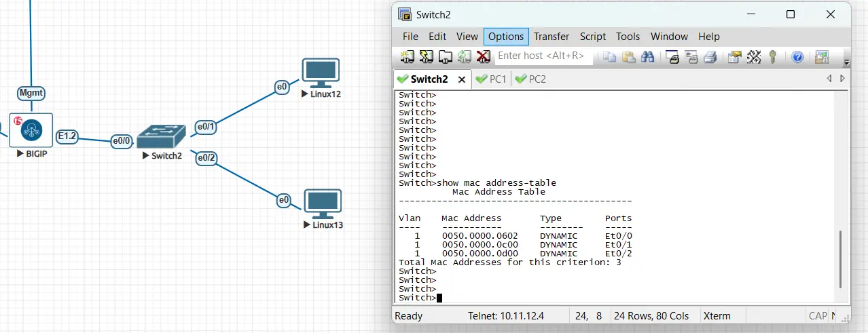Click e0 label near Linux13
Viewport: 868px width, 333px height.
pos(284,200)
